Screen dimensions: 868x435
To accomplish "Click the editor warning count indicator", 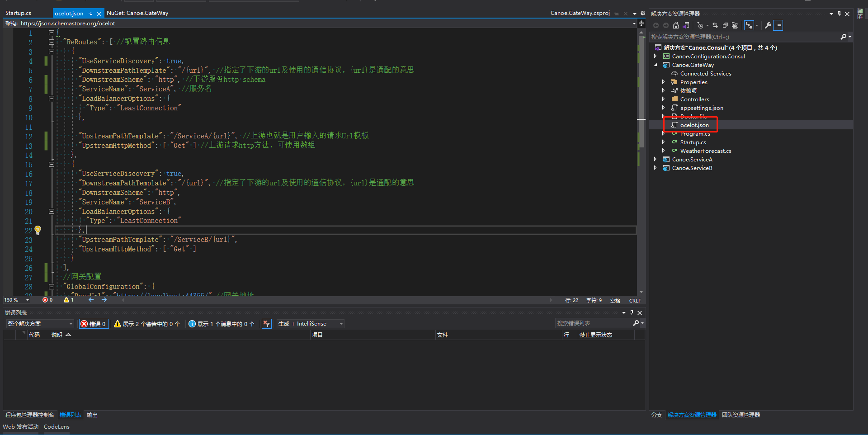I will (69, 300).
